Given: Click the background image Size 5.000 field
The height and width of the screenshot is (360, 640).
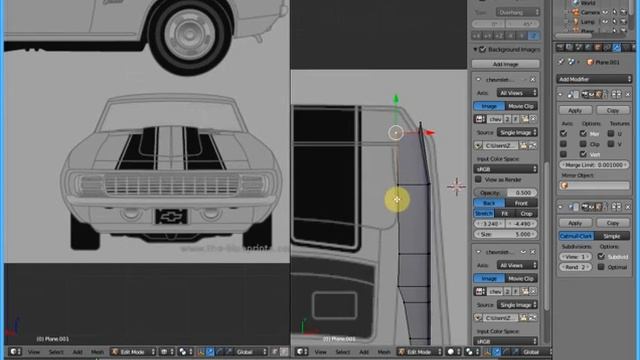Looking at the screenshot, I should 505,234.
